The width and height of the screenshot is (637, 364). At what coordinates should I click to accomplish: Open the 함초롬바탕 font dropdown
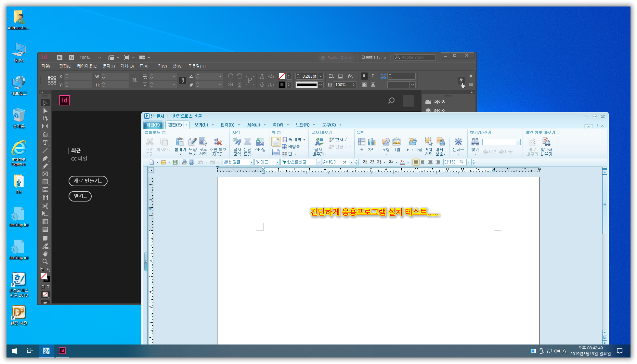click(319, 162)
